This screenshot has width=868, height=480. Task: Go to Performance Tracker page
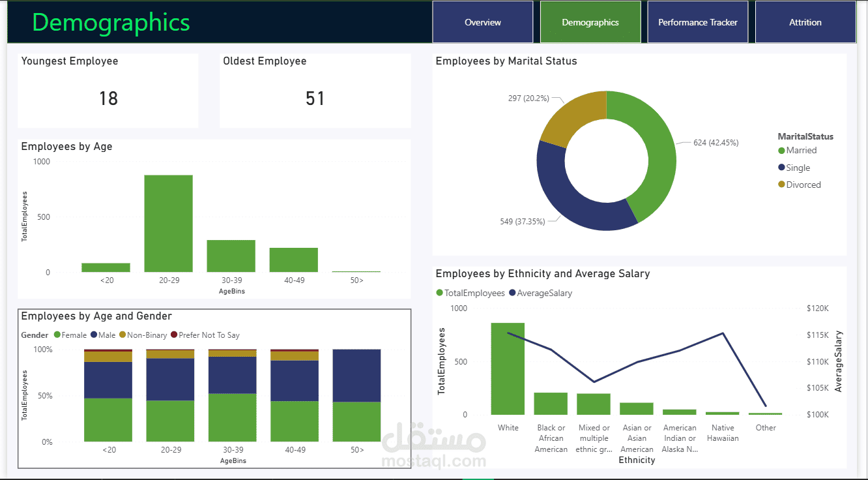tap(698, 22)
